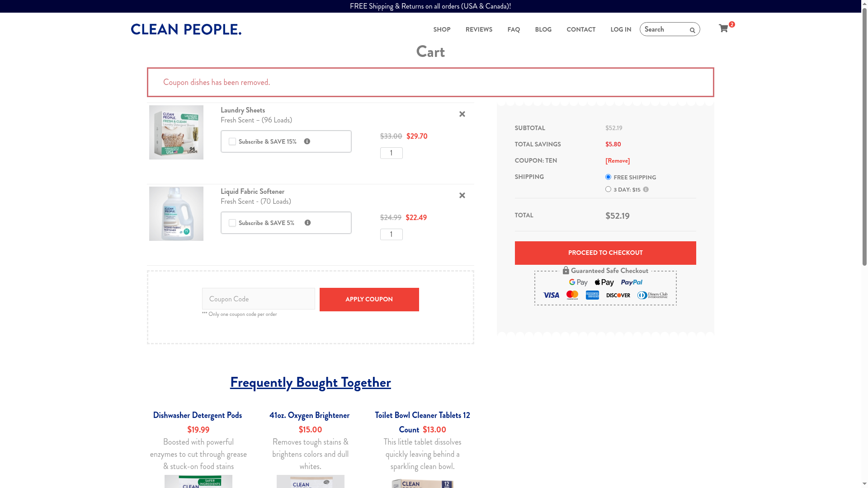Click the $29.70 Laundry Sheets sale price
Screen dimensions: 868x488
(x=417, y=136)
